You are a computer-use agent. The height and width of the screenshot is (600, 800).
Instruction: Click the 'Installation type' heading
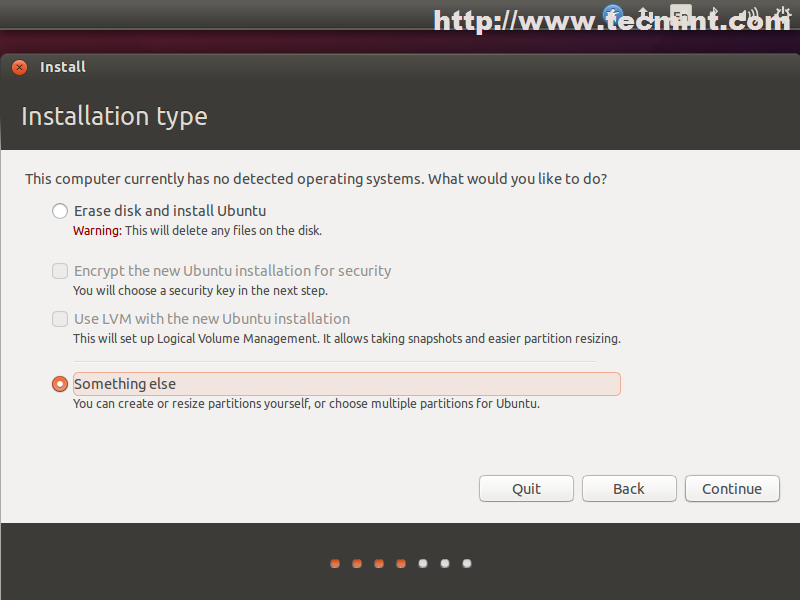pyautogui.click(x=114, y=116)
